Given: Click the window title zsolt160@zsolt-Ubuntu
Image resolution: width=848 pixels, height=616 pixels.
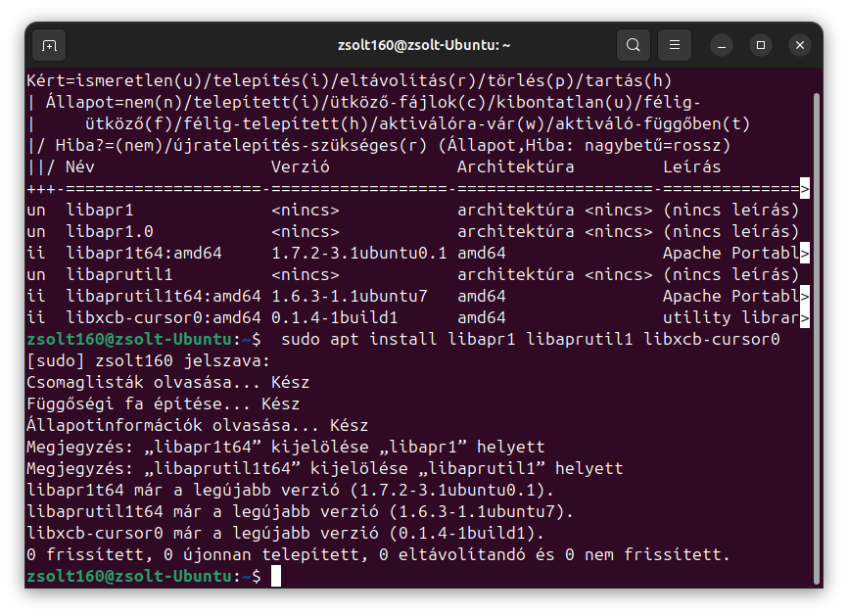Looking at the screenshot, I should (x=424, y=45).
